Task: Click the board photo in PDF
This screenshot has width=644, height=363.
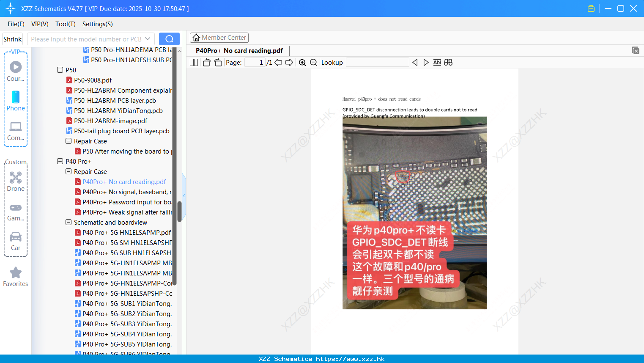Action: (x=414, y=213)
